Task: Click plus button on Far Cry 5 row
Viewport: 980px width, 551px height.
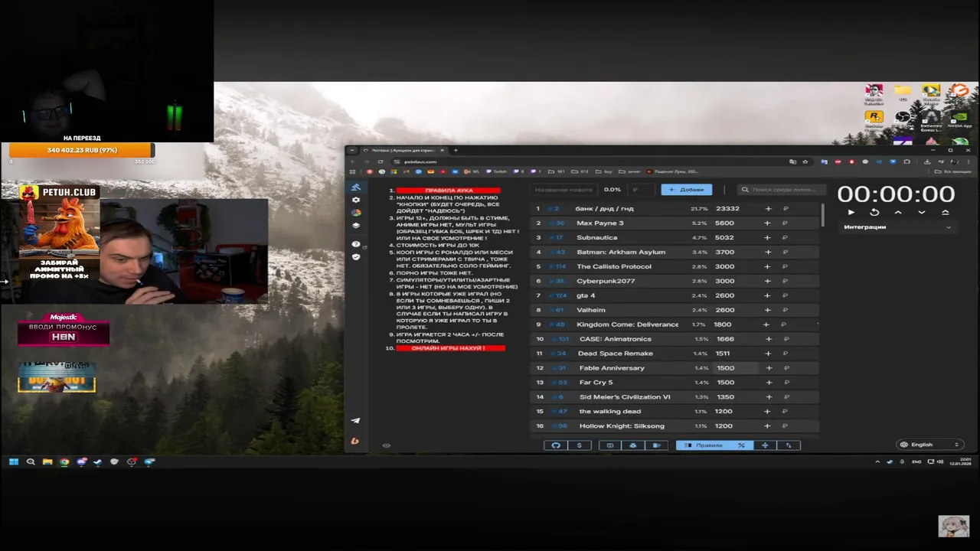Action: click(x=767, y=383)
